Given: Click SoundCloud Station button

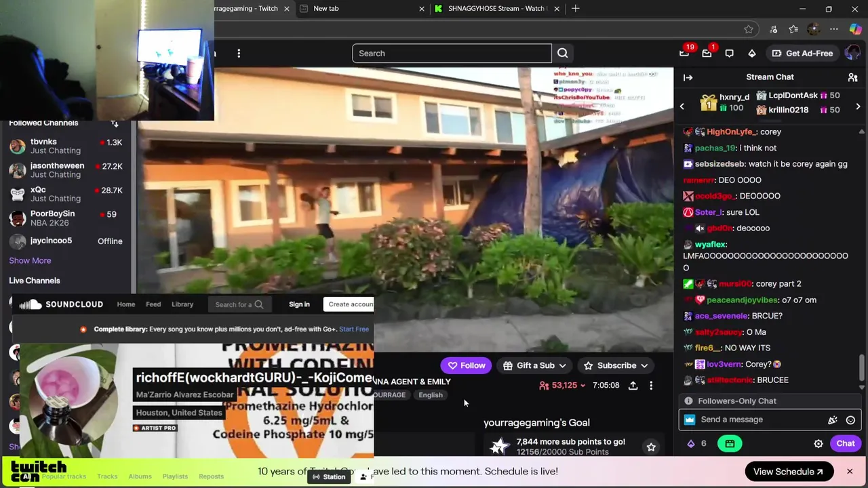Looking at the screenshot, I should (x=328, y=476).
